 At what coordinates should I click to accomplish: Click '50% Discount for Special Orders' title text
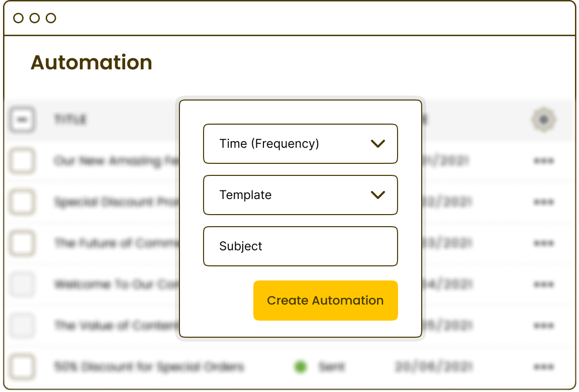(149, 367)
